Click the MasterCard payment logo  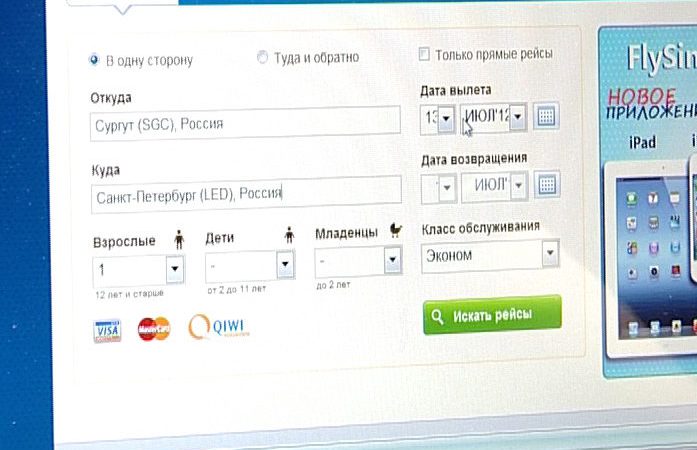coord(154,329)
